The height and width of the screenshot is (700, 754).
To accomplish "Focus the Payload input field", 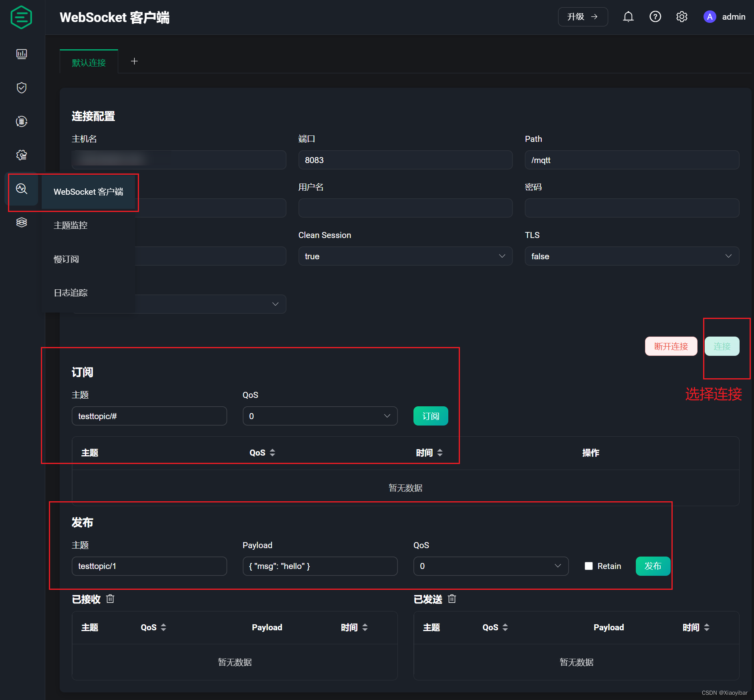I will (x=320, y=566).
